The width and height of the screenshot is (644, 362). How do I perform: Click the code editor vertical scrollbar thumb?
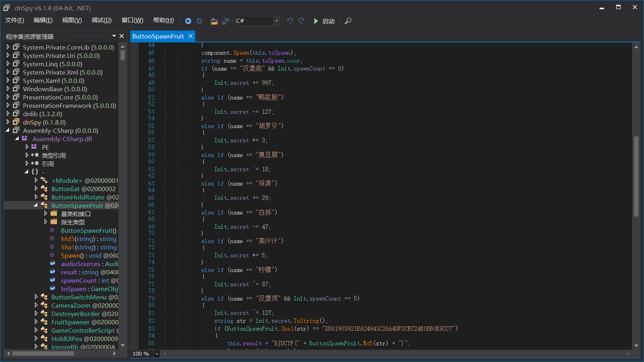[636, 176]
